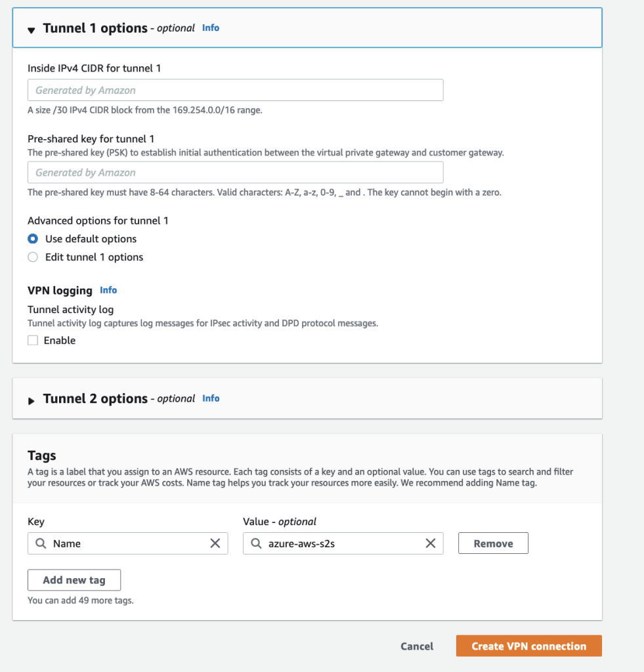This screenshot has height=672, width=644.
Task: Click the pre-shared key input field
Action: pyautogui.click(x=235, y=172)
